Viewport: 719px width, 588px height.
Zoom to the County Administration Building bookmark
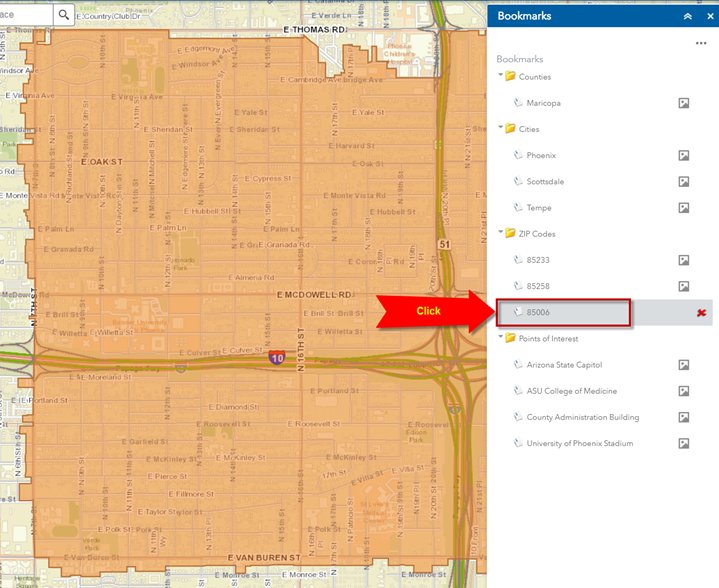tap(582, 417)
